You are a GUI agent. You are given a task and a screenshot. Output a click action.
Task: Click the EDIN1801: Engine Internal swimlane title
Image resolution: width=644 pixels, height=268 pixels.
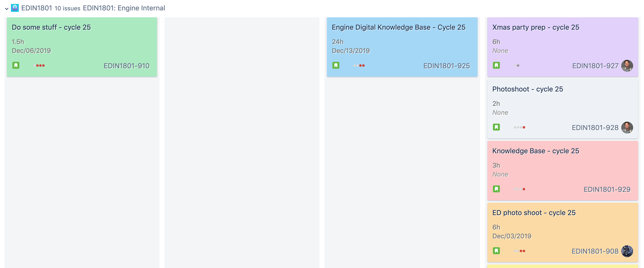pyautogui.click(x=124, y=8)
